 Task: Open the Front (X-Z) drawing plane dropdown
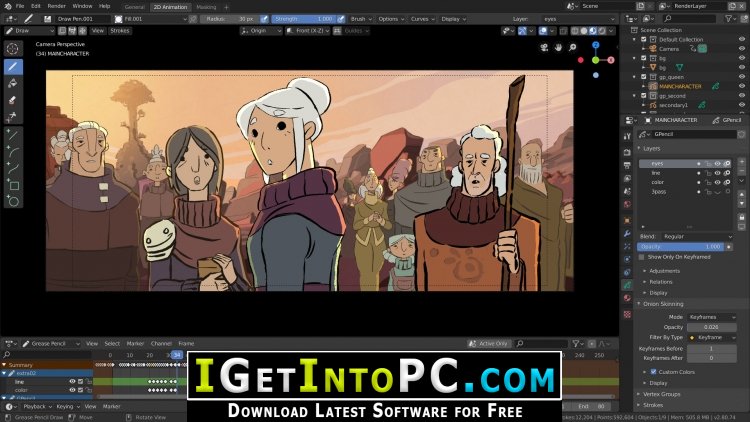(308, 31)
